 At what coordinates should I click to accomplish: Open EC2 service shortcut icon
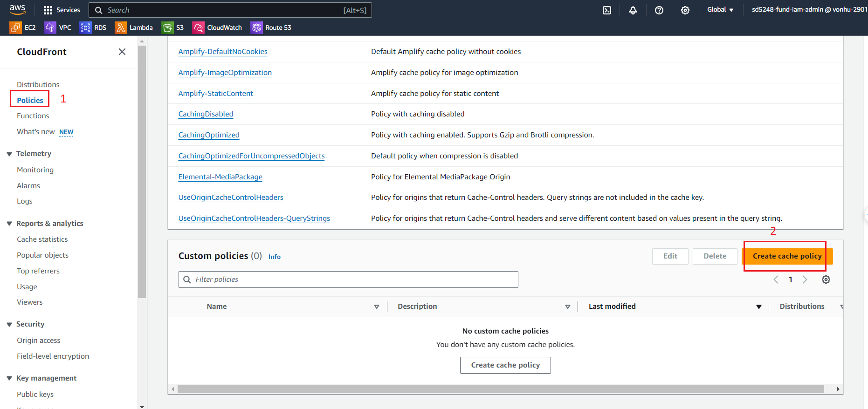click(15, 27)
